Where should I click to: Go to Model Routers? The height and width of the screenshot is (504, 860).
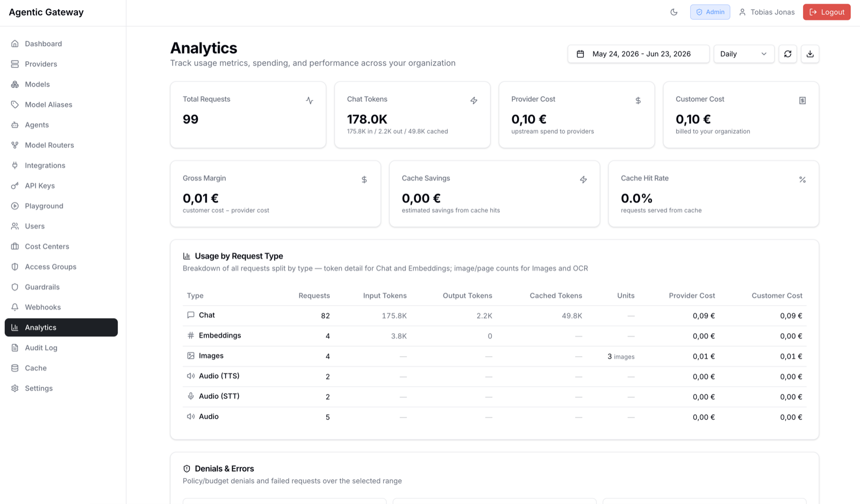[x=61, y=145]
